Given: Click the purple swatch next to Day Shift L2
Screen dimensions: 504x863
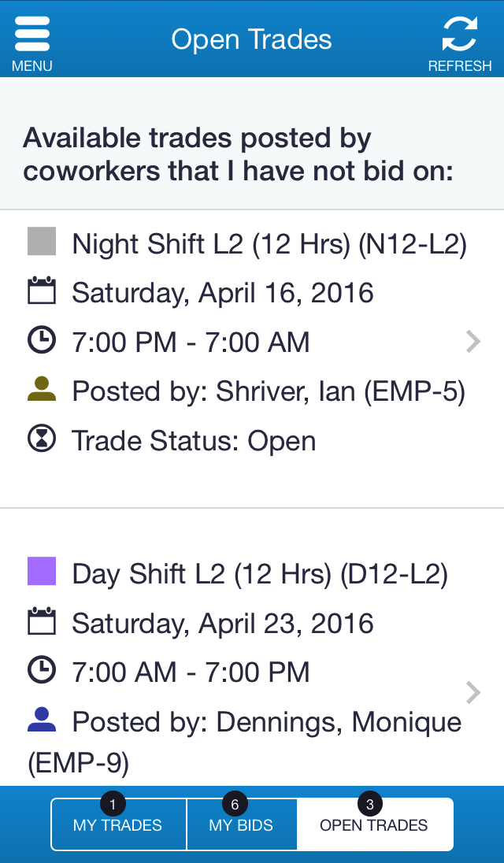Looking at the screenshot, I should pyautogui.click(x=41, y=572).
